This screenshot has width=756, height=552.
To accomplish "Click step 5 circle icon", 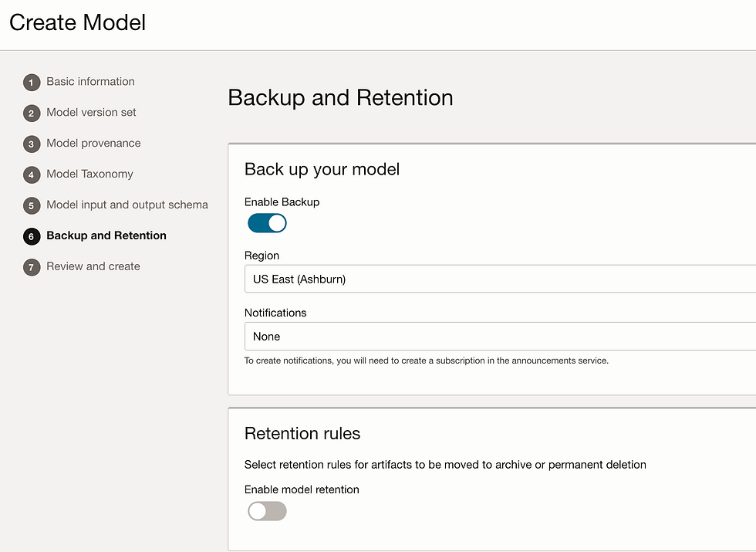I will click(x=32, y=206).
